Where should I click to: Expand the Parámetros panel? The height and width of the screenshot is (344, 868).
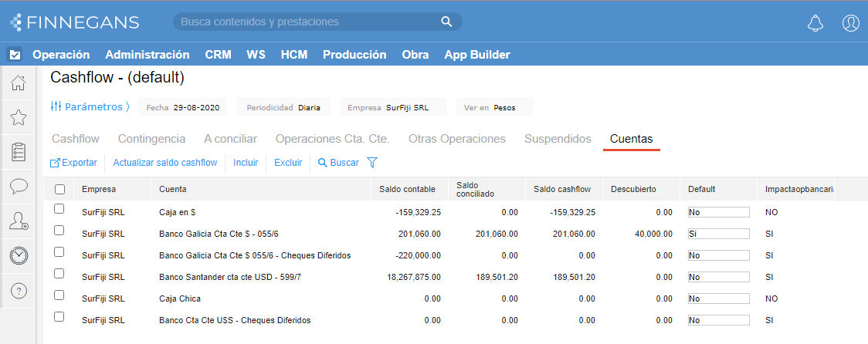click(90, 107)
